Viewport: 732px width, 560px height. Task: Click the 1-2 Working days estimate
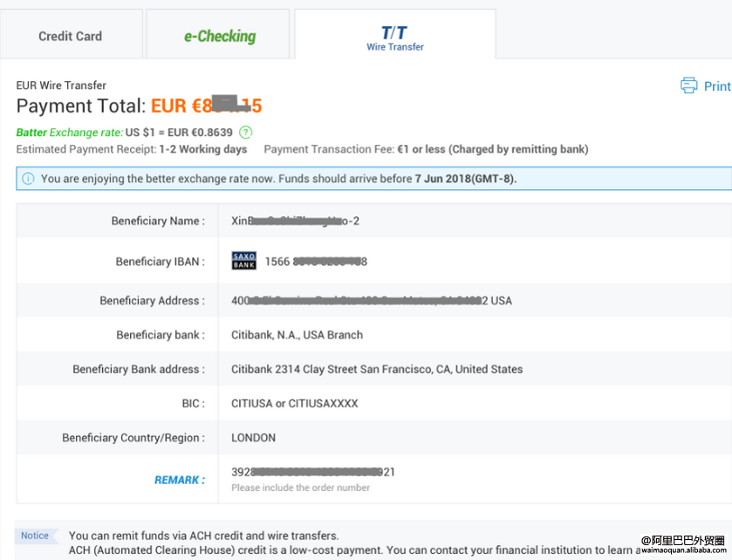tap(203, 149)
